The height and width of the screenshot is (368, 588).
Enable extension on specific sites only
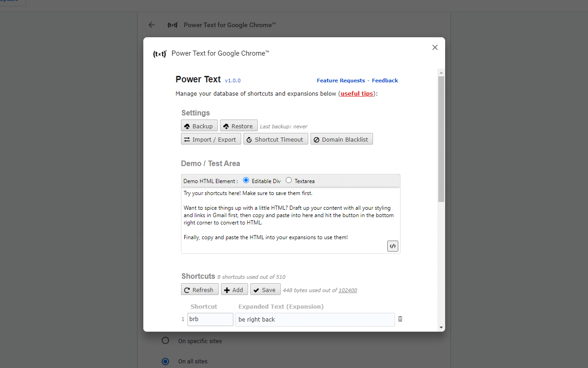tap(165, 340)
